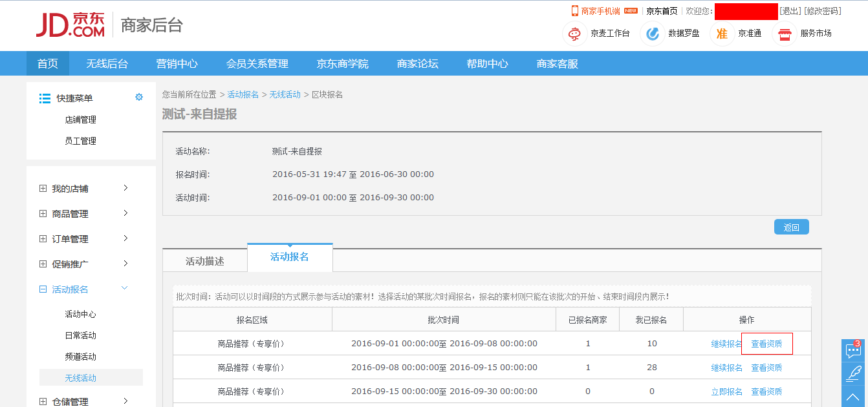Screen dimensions: 868x407
Task: Click the feather feedback icon
Action: pyautogui.click(x=854, y=373)
